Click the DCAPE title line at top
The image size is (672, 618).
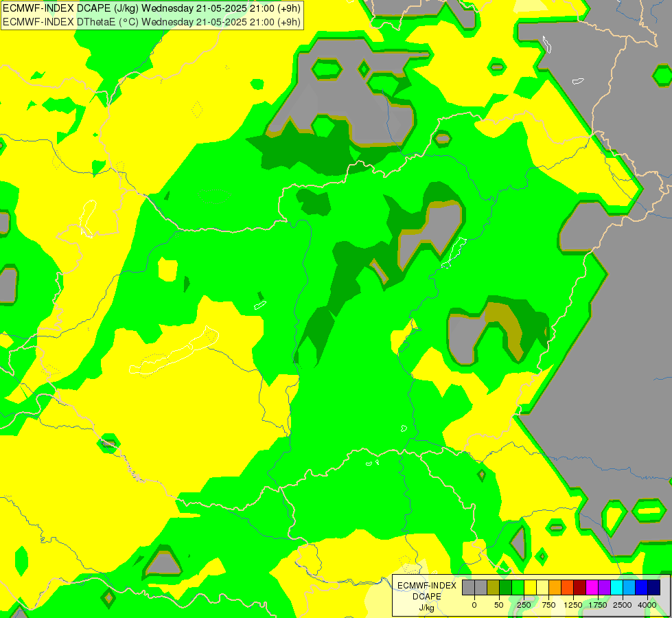tap(152, 8)
